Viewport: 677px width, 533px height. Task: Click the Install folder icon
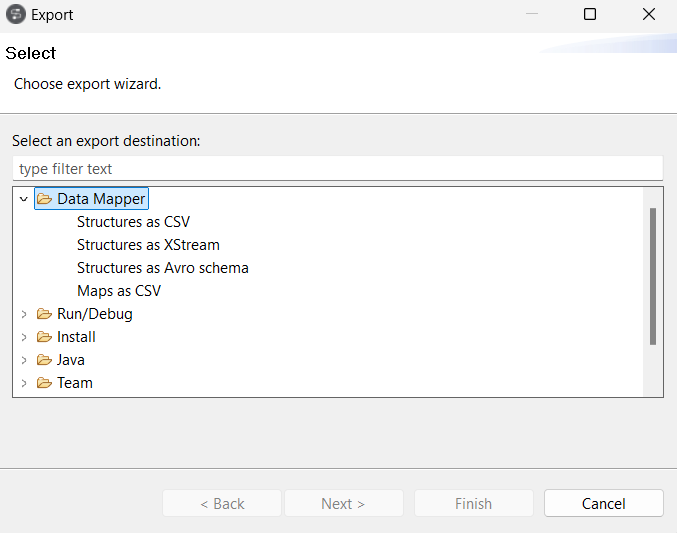[44, 337]
